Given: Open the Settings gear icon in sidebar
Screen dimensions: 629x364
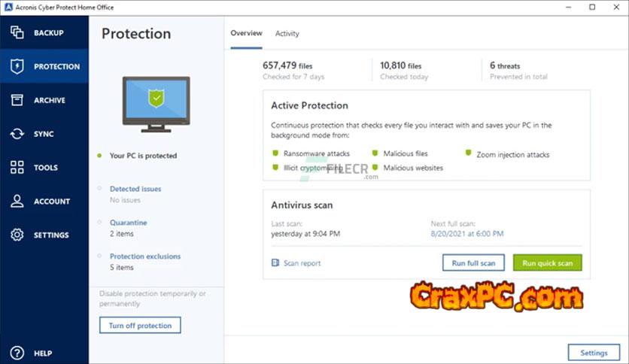Looking at the screenshot, I should pyautogui.click(x=17, y=235).
